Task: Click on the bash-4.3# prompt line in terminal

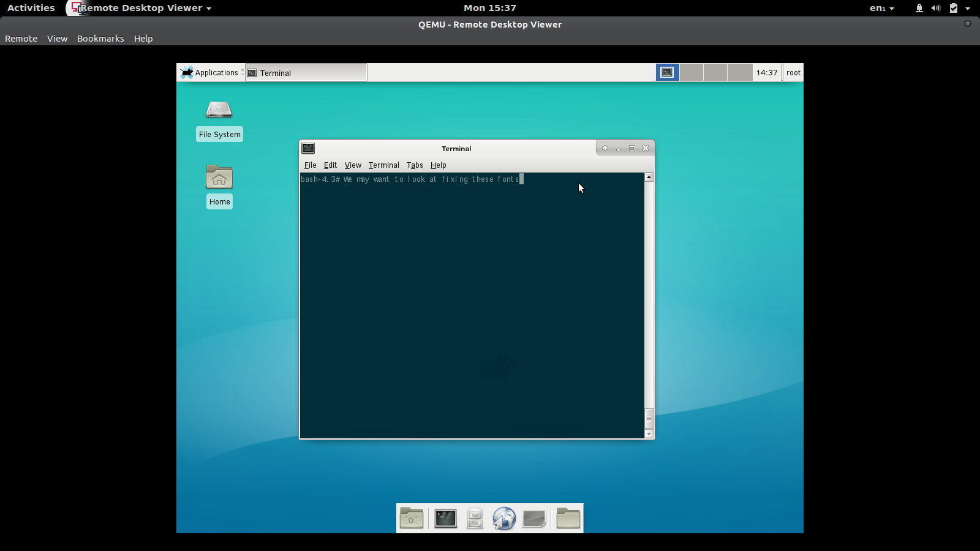Action: [412, 179]
